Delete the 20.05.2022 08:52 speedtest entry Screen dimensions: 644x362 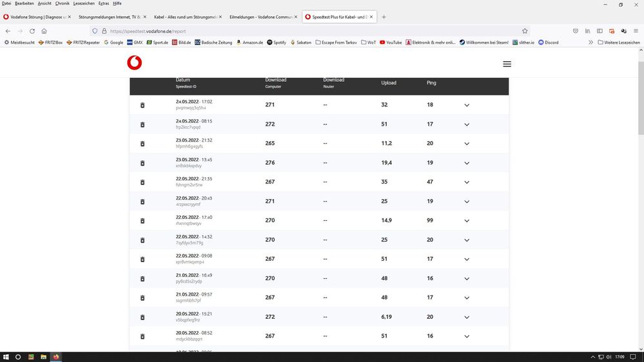(x=142, y=336)
